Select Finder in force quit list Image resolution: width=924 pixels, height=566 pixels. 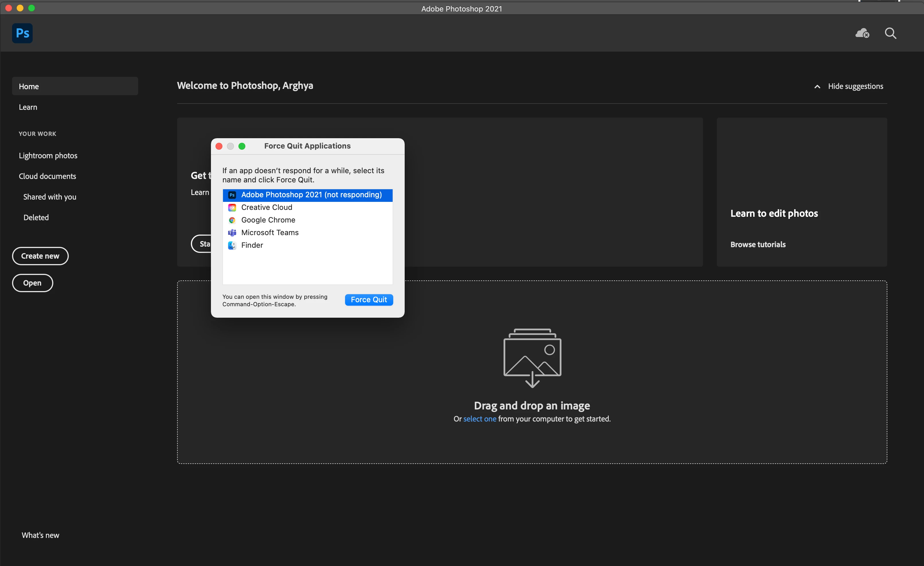[x=252, y=245]
